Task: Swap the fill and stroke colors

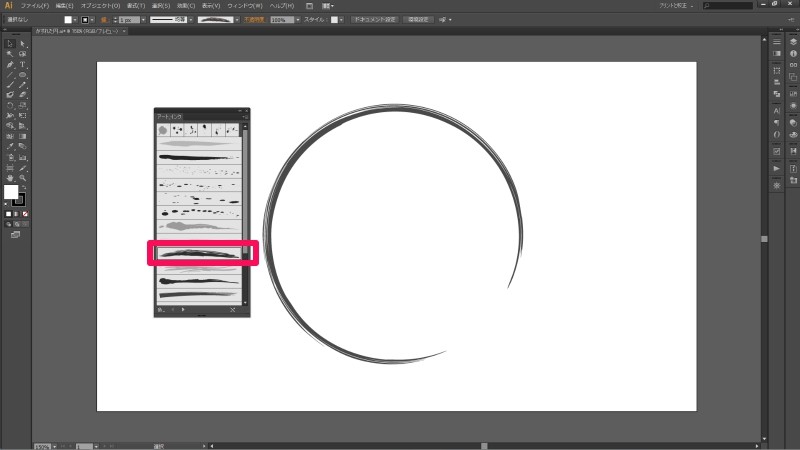Action: [23, 186]
